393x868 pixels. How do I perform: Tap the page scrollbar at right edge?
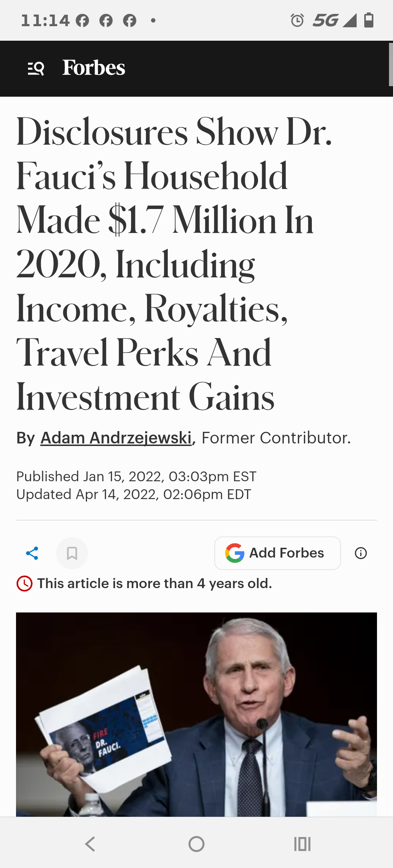coord(390,65)
